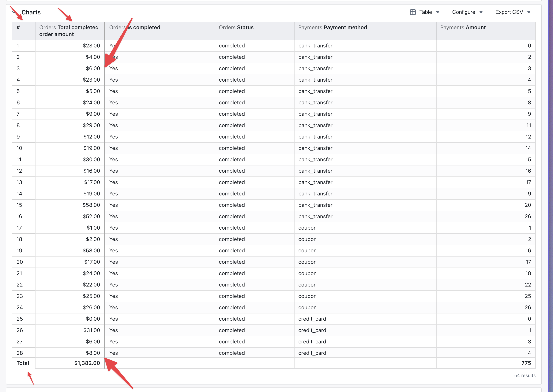This screenshot has height=392, width=553.
Task: Click Yes in row 27
Action: tap(113, 342)
